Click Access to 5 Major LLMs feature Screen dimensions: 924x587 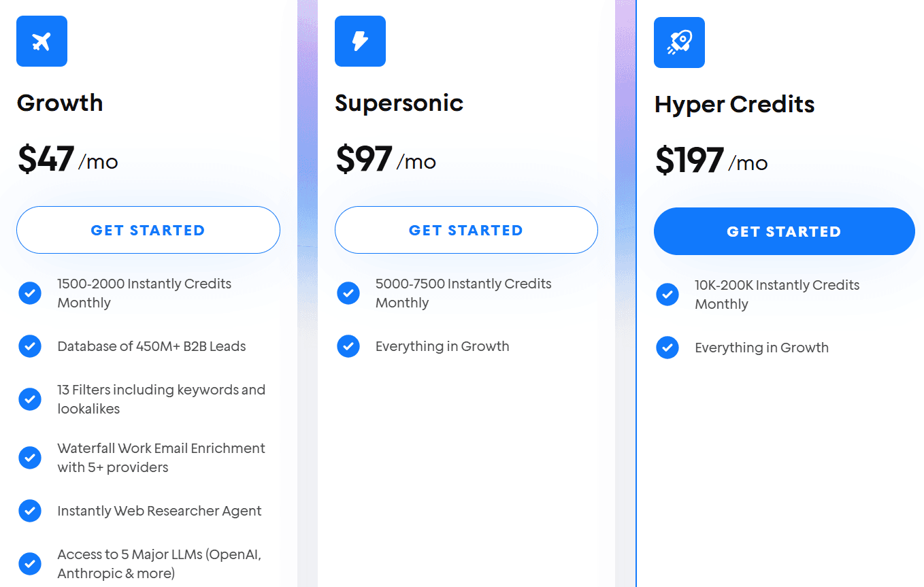click(x=159, y=564)
